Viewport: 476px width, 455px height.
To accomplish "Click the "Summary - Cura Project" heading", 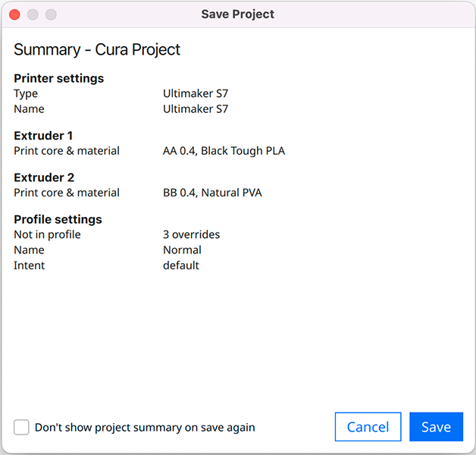I will click(97, 50).
